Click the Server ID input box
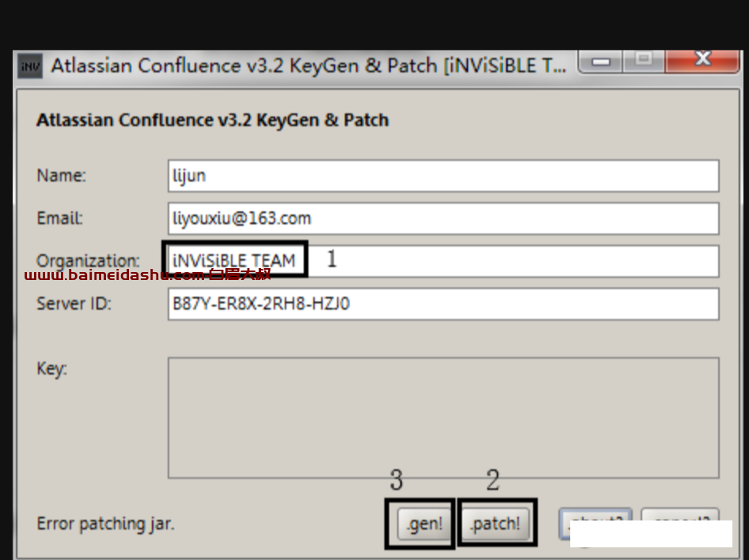This screenshot has width=749, height=560. coord(443,304)
